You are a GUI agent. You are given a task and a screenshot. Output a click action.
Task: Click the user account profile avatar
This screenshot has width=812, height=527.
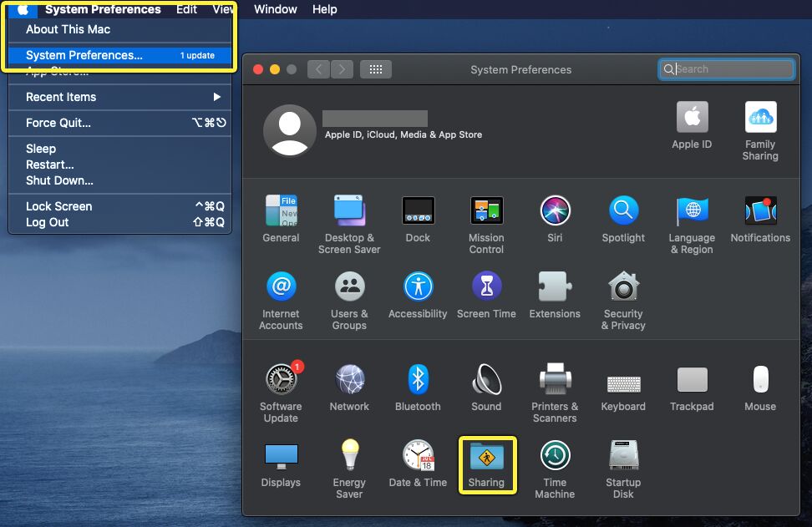click(289, 130)
